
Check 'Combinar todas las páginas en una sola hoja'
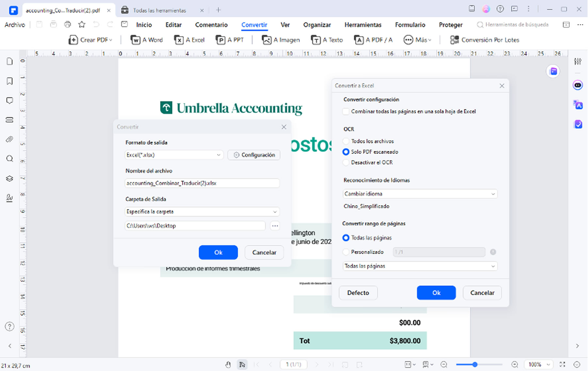(x=346, y=111)
